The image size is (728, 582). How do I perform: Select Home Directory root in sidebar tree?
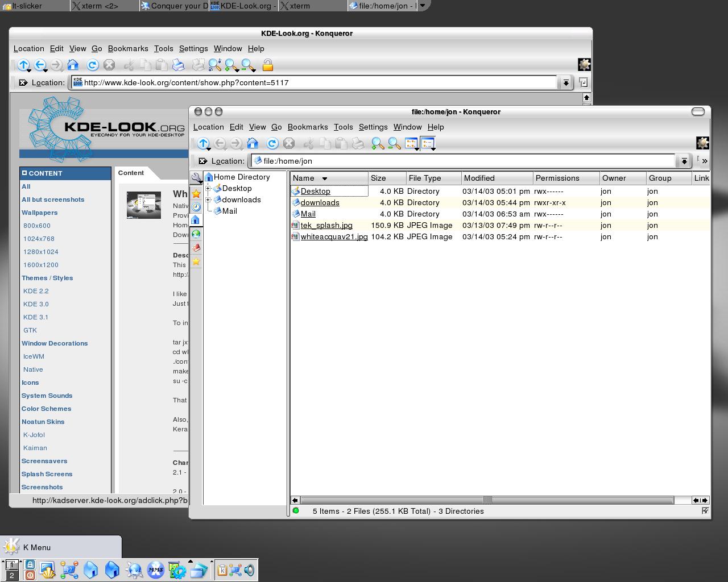(242, 177)
